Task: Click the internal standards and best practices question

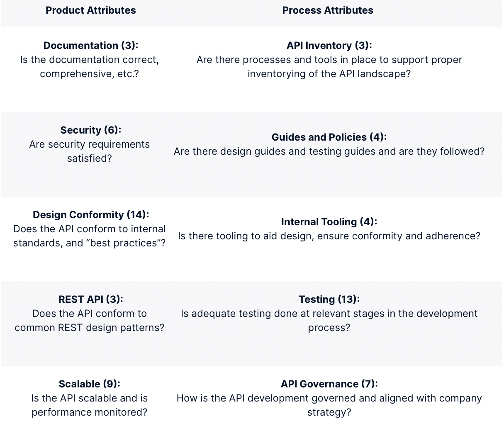Action: click(89, 236)
